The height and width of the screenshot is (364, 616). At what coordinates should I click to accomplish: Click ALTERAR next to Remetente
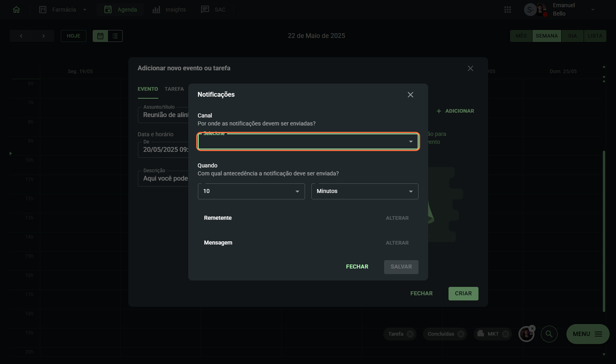[x=397, y=218]
